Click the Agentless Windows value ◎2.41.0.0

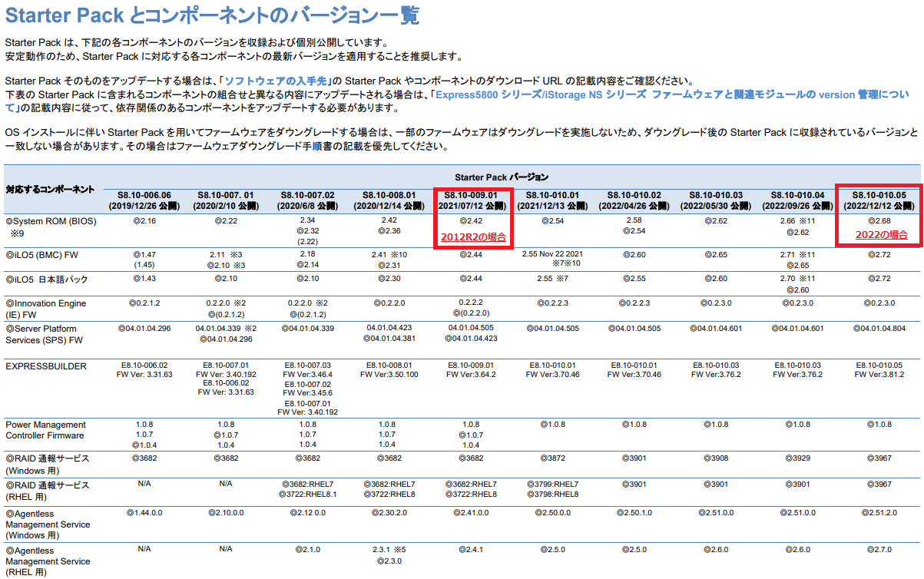pyautogui.click(x=472, y=512)
